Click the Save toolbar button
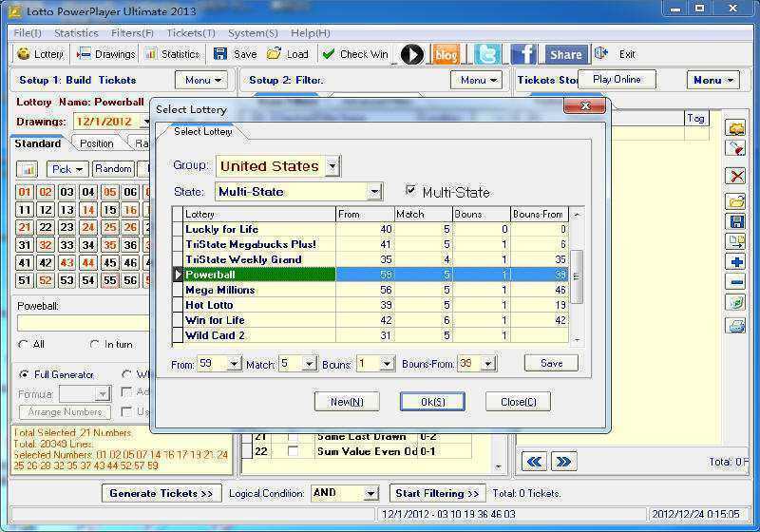The image size is (760, 532). tap(236, 54)
